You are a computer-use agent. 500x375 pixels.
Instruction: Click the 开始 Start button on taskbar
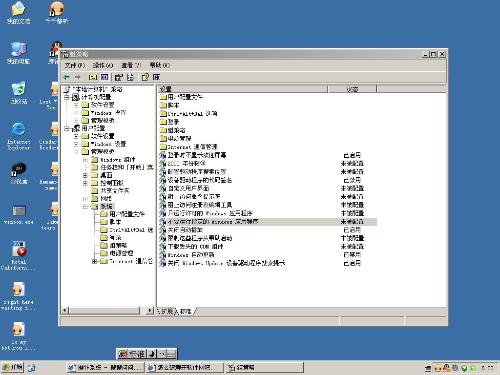click(12, 367)
